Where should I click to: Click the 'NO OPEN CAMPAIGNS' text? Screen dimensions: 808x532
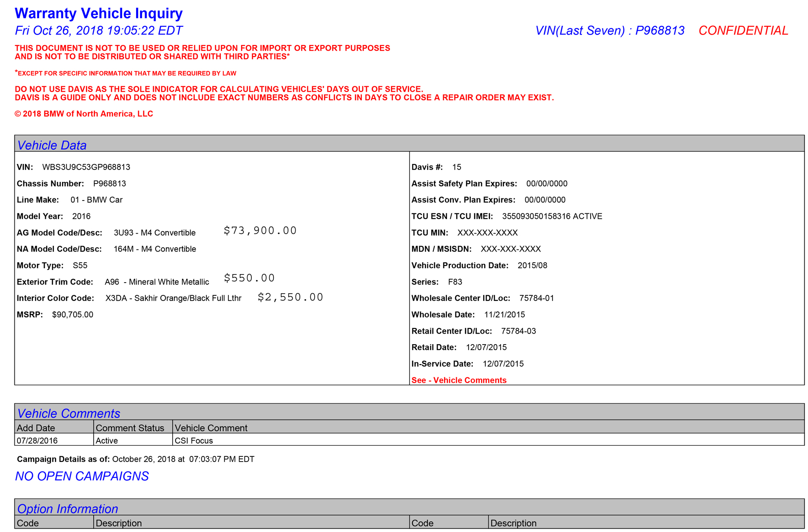click(x=82, y=476)
